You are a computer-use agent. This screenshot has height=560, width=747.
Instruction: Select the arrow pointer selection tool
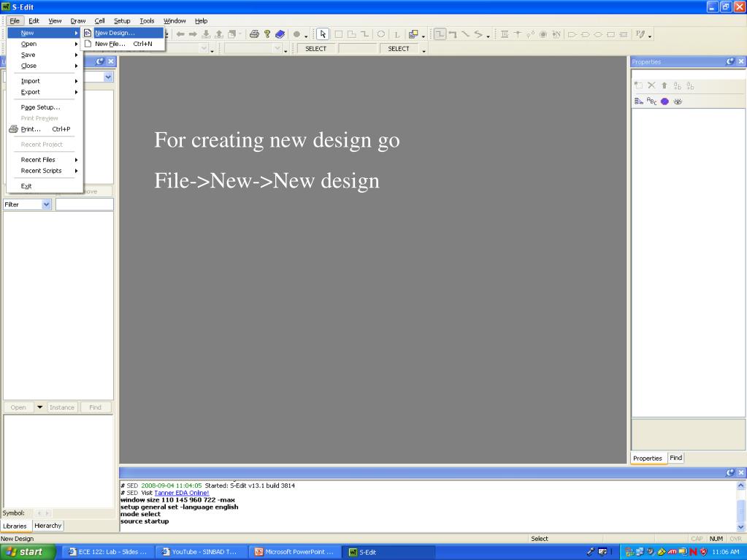point(323,34)
